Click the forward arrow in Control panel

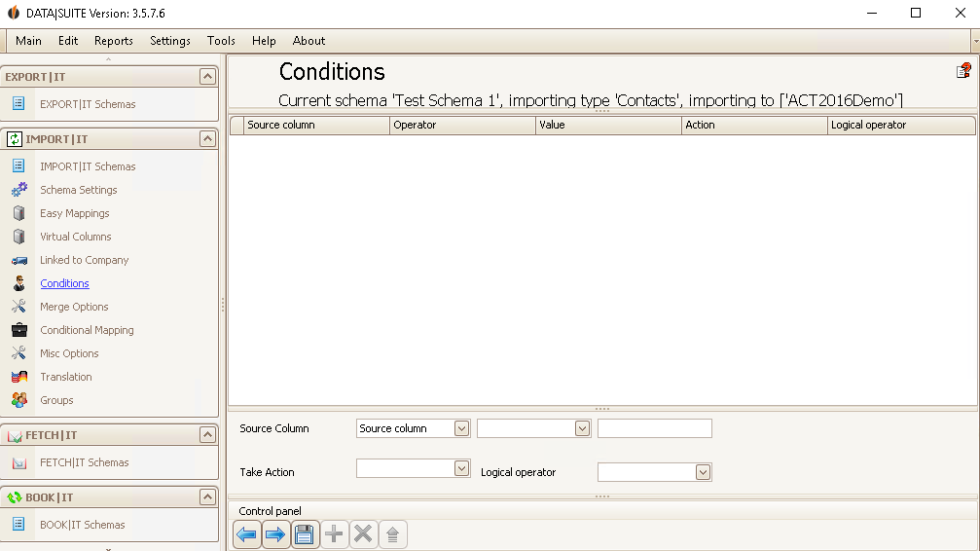tap(275, 534)
